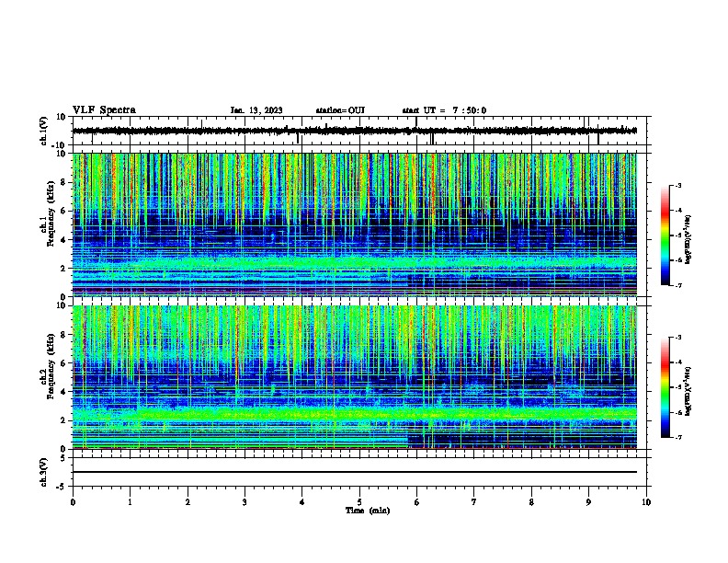Click the time axis tick label '10'
Screen dimensions: 728x563
(646, 502)
